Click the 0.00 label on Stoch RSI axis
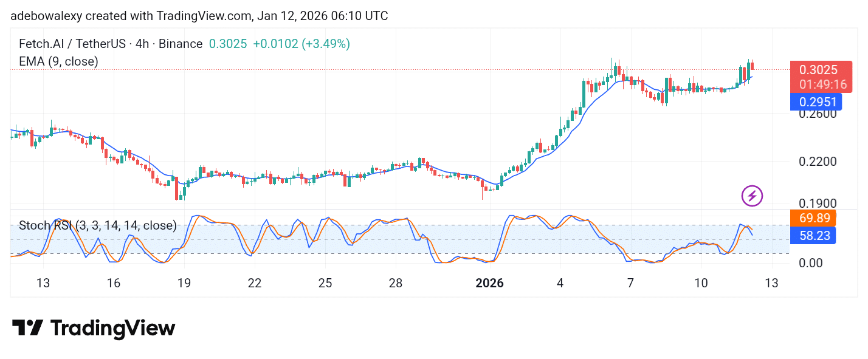868x359 pixels. pyautogui.click(x=812, y=262)
